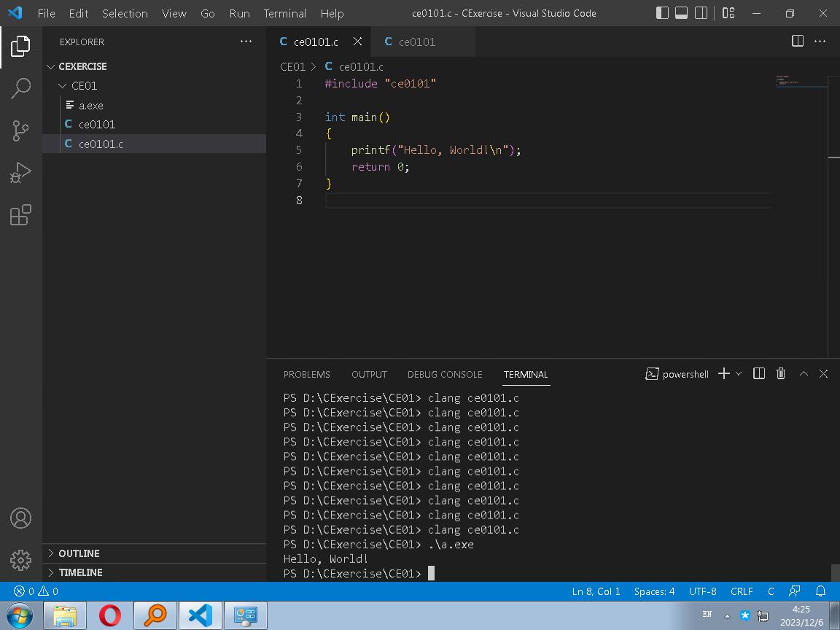This screenshot has width=840, height=630.
Task: Split the editor to the right
Action: 798,42
